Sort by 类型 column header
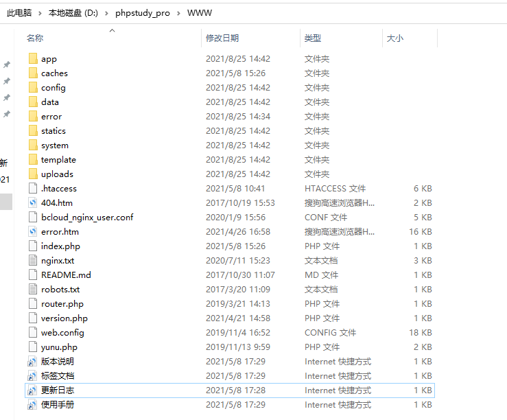Image resolution: width=507 pixels, height=420 pixels. [313, 38]
